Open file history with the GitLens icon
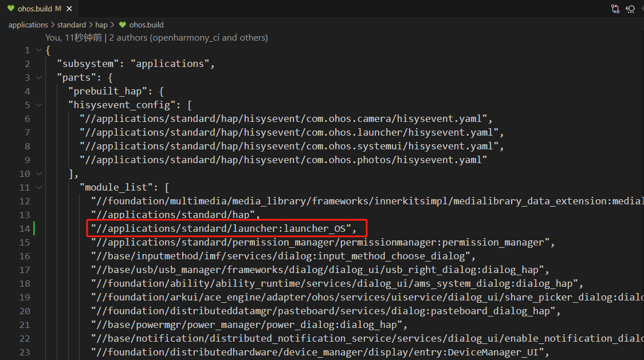Screen dimensions: 644x360 tap(630, 9)
